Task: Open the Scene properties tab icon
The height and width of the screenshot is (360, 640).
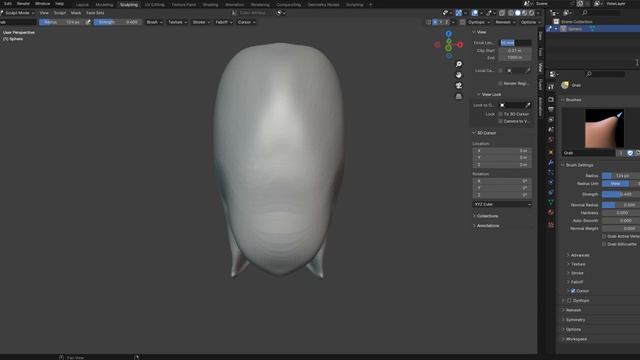Action: tap(551, 130)
